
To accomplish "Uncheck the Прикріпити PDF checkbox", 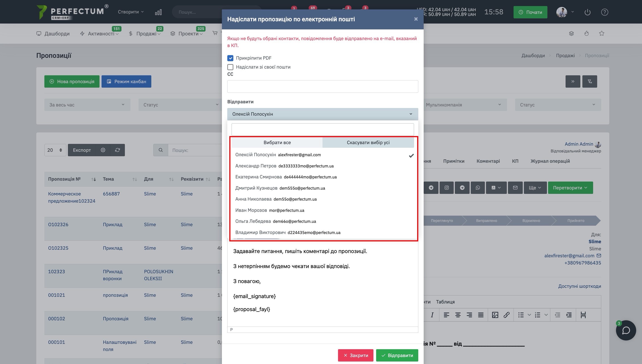I will 230,58.
